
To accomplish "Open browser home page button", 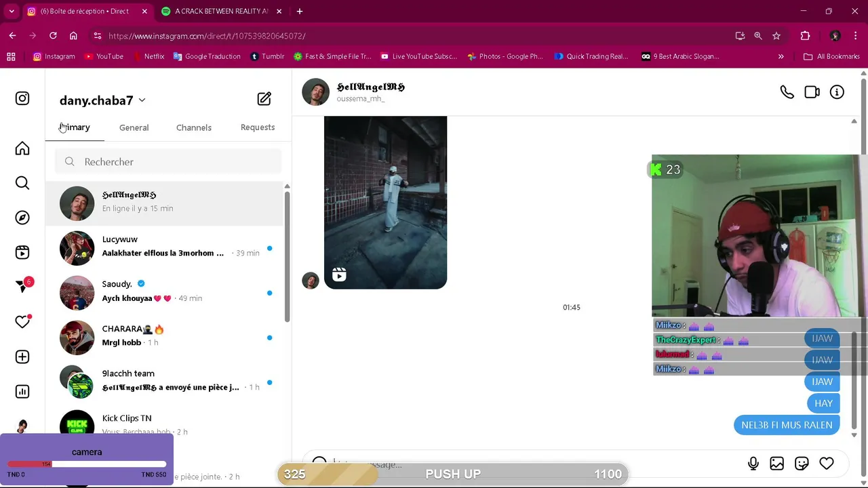I will point(73,36).
